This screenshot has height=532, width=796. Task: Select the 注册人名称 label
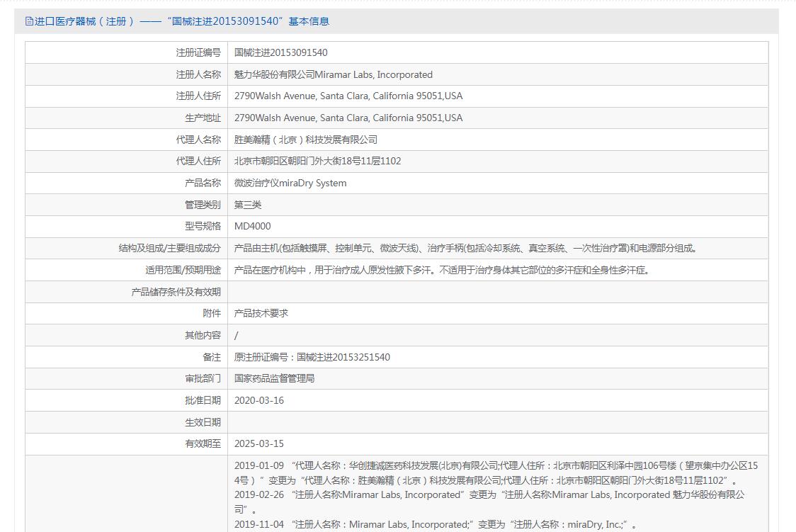coord(198,74)
